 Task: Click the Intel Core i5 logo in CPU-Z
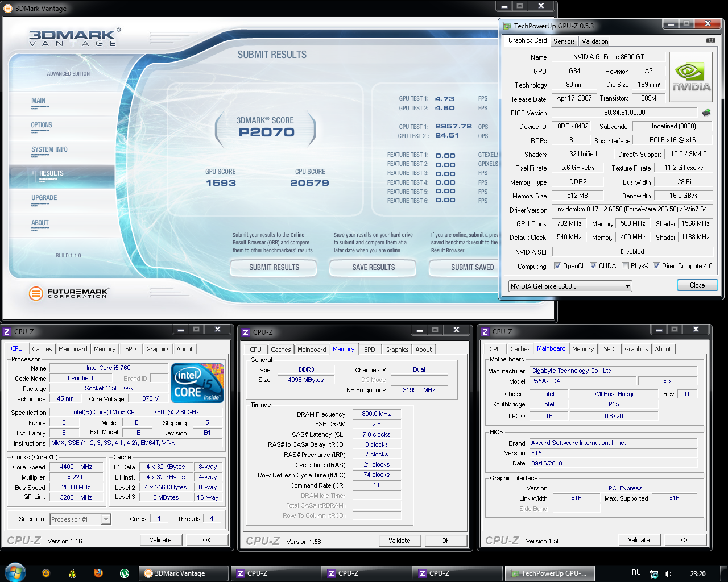pos(197,383)
